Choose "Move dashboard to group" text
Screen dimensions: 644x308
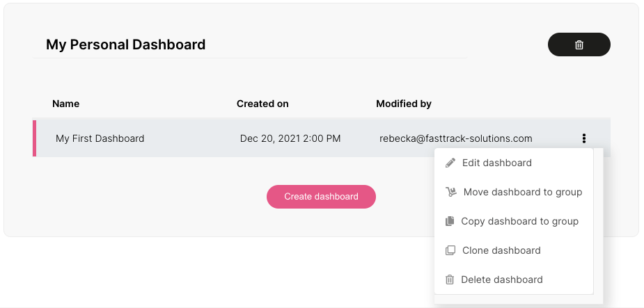523,192
